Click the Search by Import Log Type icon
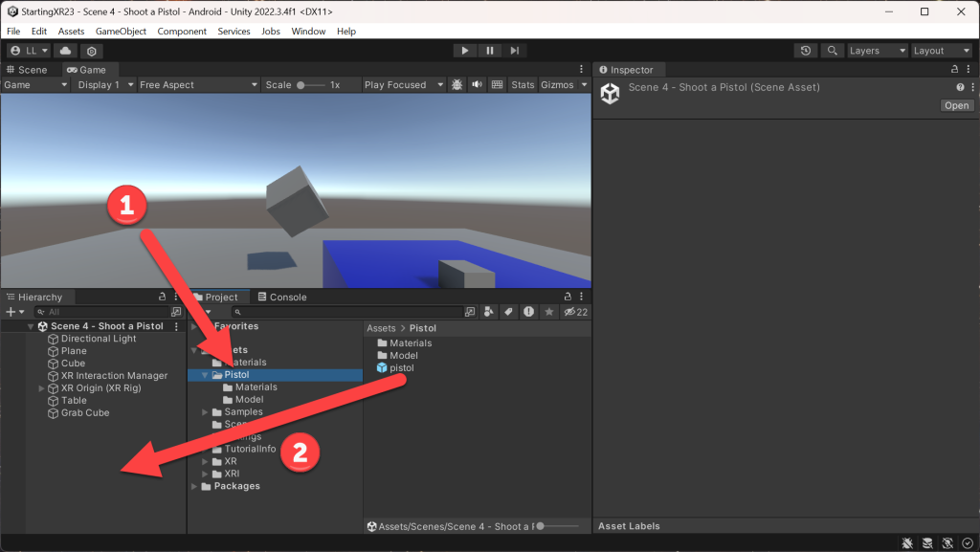 point(528,312)
